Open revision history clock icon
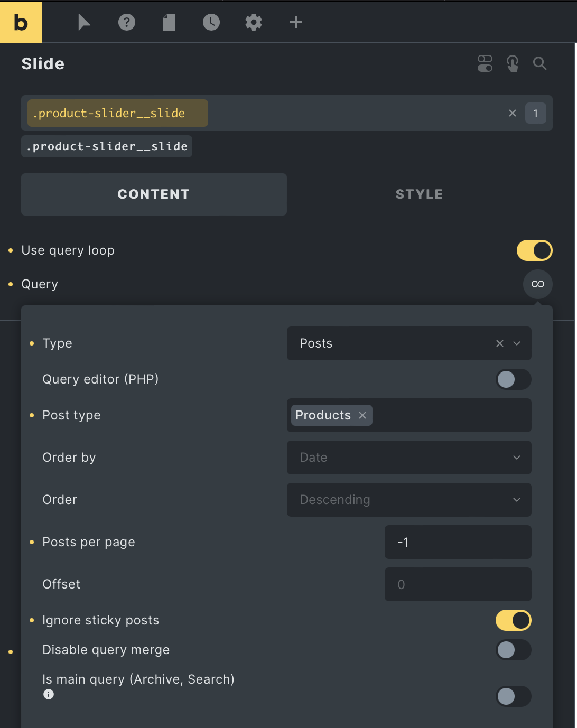Screen dimensions: 577x728 [211, 22]
